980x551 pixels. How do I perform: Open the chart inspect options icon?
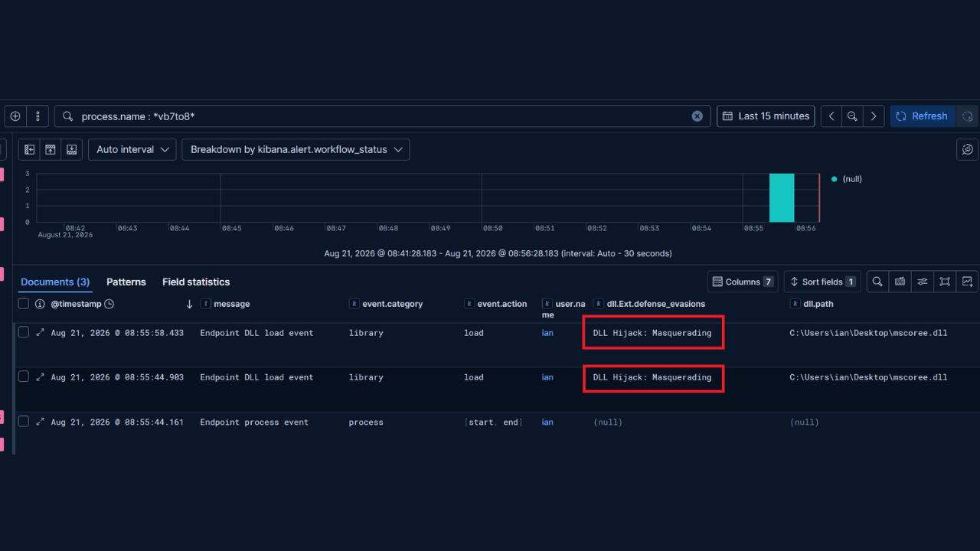968,149
